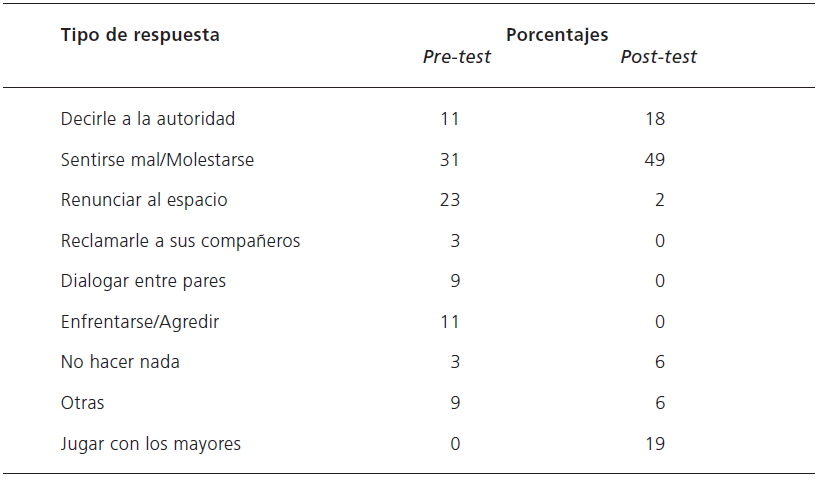Image resolution: width=819 pixels, height=480 pixels.
Task: Click the 'Enfrentarse/Agredir' row label
Action: coord(140,322)
